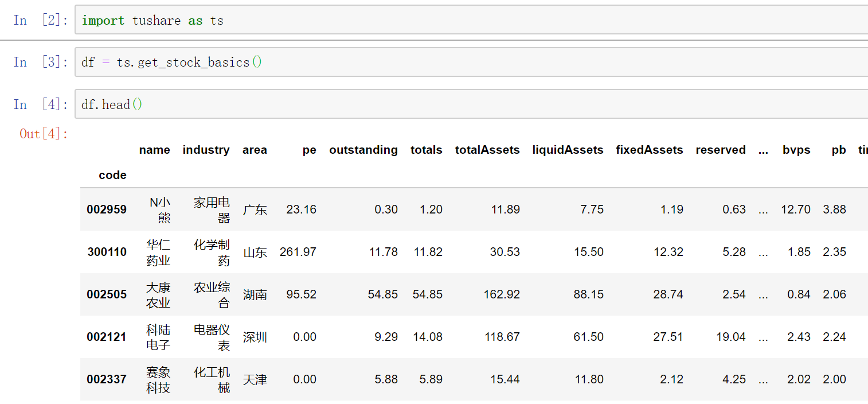
Task: Click the totals value 14.08
Action: (428, 337)
